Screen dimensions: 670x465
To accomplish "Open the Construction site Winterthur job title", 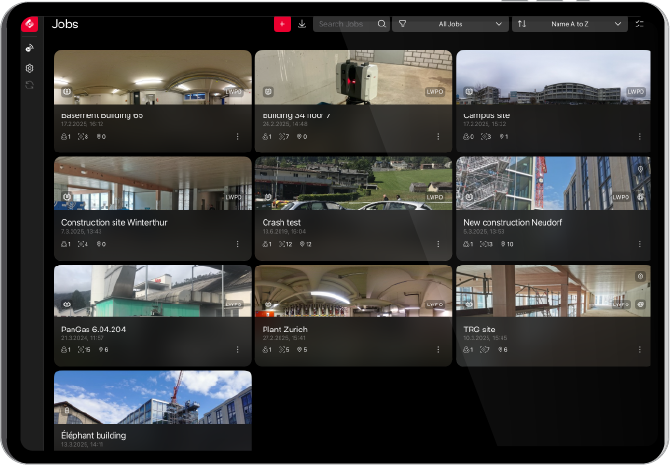I will (x=114, y=222).
